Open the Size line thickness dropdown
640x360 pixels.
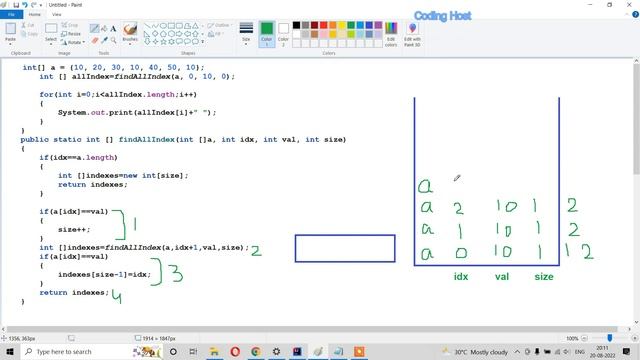click(x=246, y=34)
